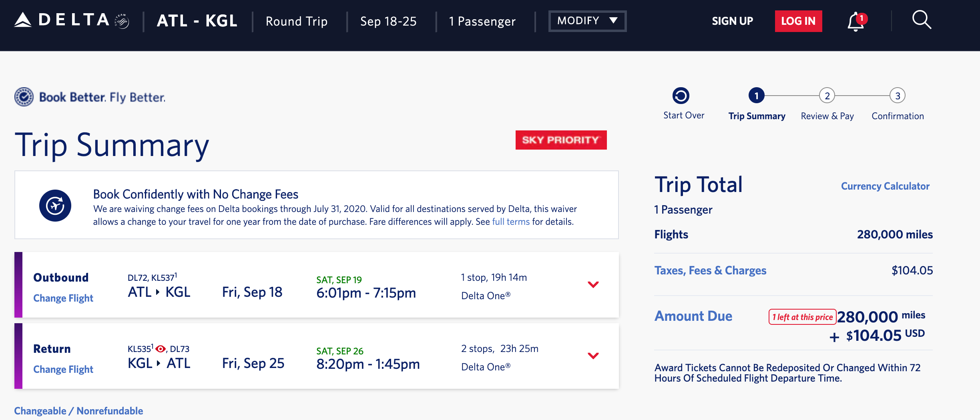Go to step 3 Confirmation
Image resolution: width=980 pixels, height=420 pixels.
click(x=898, y=96)
